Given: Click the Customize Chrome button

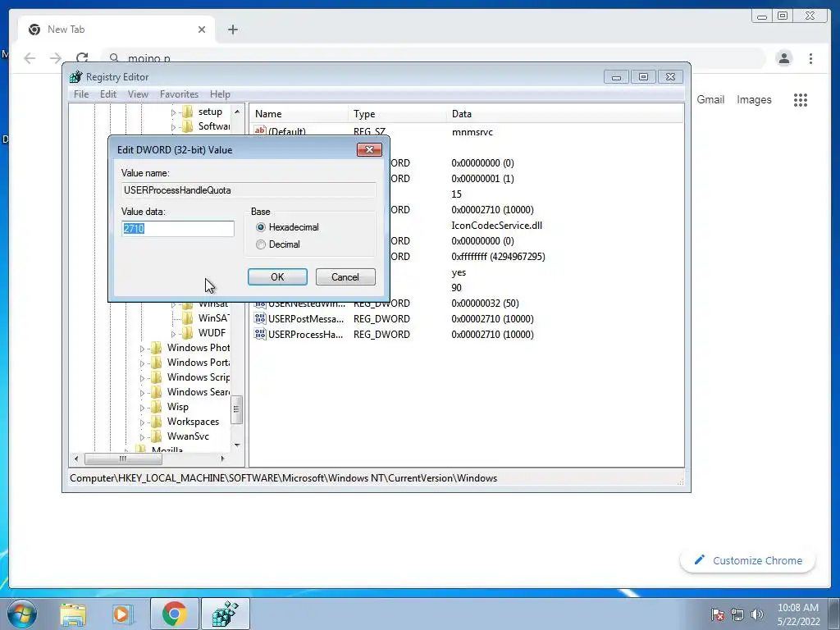Looking at the screenshot, I should point(748,560).
